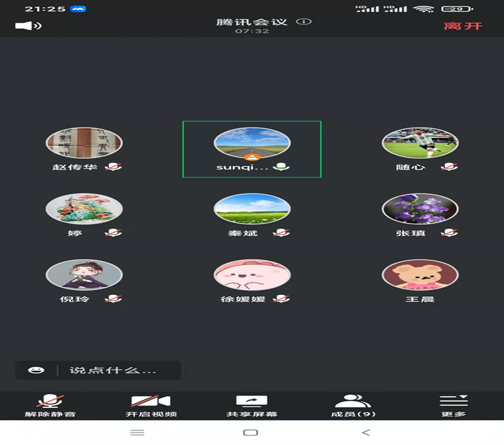
Task: Tap 秦斌's green meadow avatar
Action: 252,209
